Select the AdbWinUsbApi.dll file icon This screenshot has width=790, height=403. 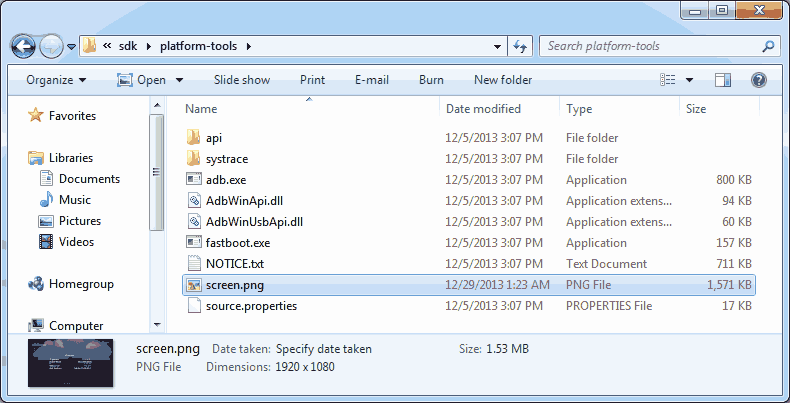coord(194,222)
